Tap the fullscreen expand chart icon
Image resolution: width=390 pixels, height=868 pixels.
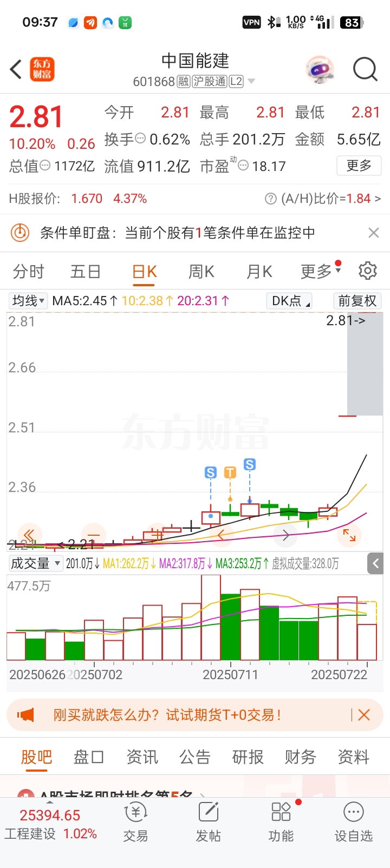[349, 535]
